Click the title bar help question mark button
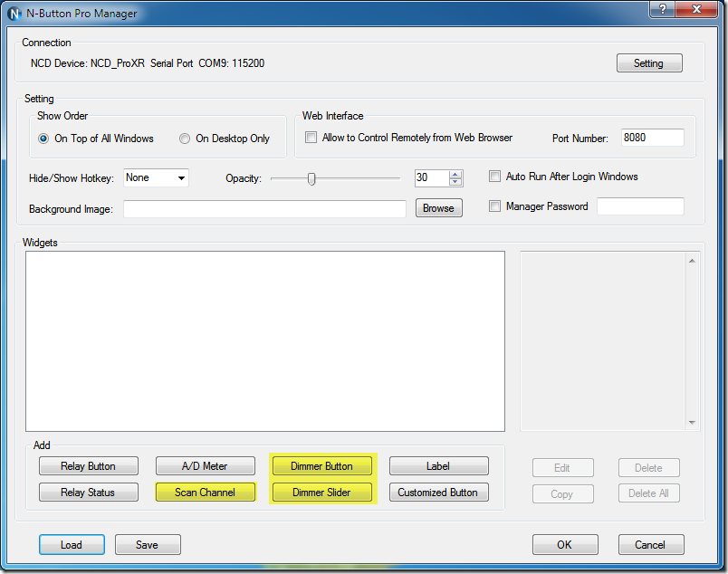This screenshot has width=728, height=574. (x=663, y=9)
